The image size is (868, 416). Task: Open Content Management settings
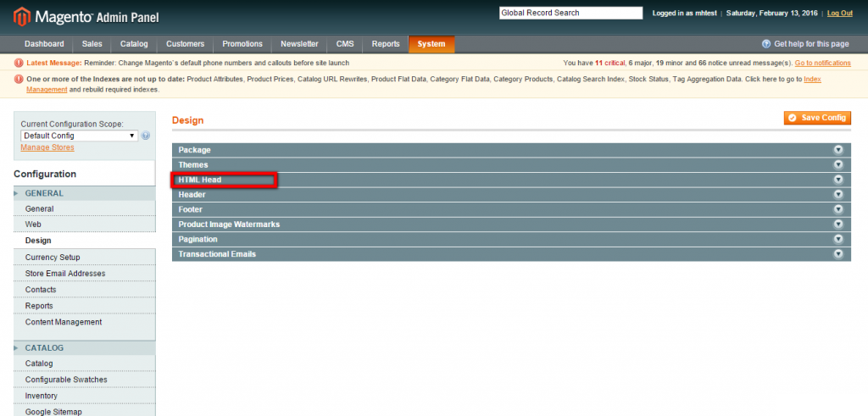tap(85, 322)
